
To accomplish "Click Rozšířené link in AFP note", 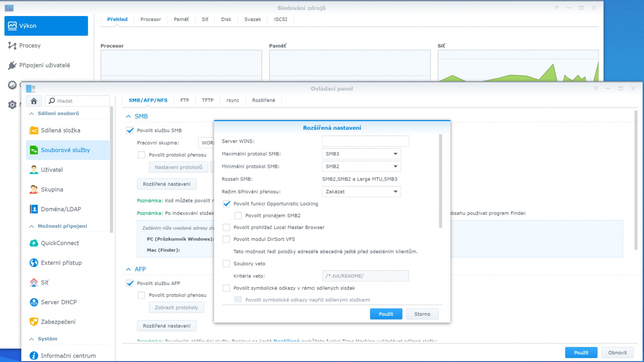I will pyautogui.click(x=285, y=341).
